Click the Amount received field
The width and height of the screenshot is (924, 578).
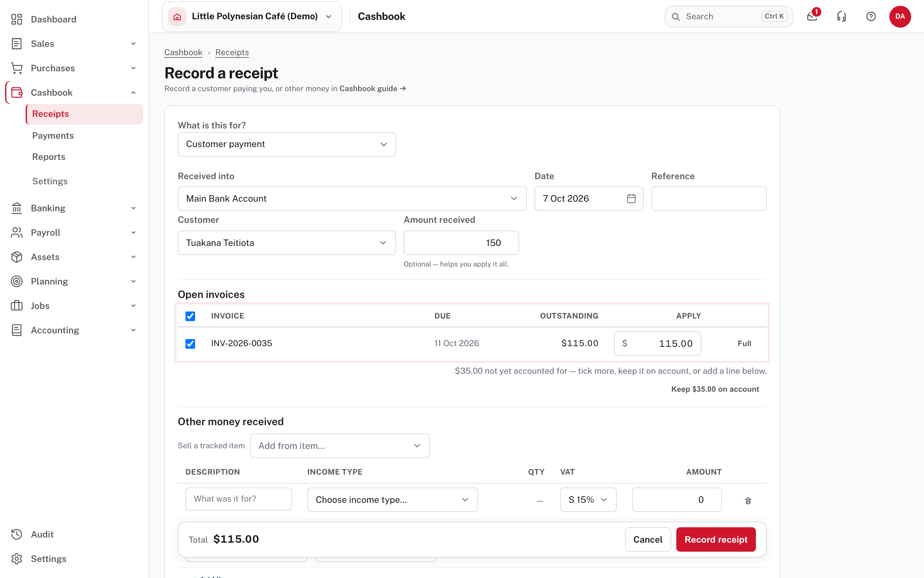[x=461, y=243]
